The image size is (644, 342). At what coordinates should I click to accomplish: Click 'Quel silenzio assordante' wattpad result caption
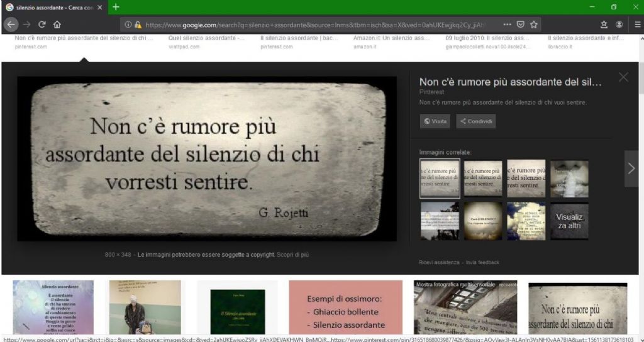point(206,38)
